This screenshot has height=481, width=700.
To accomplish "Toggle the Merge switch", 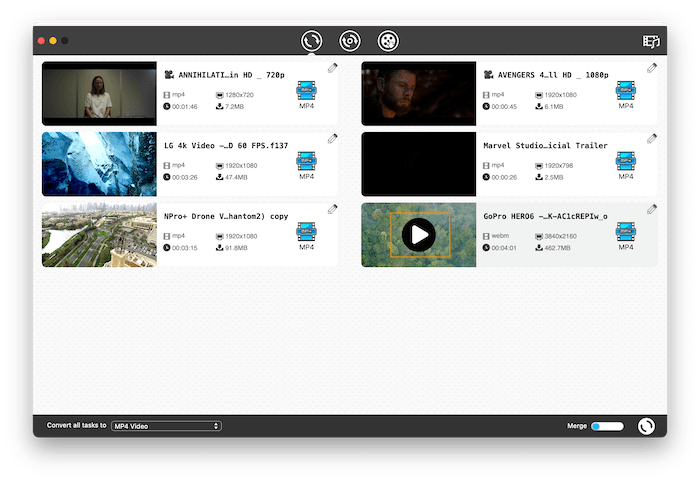I will pyautogui.click(x=606, y=426).
